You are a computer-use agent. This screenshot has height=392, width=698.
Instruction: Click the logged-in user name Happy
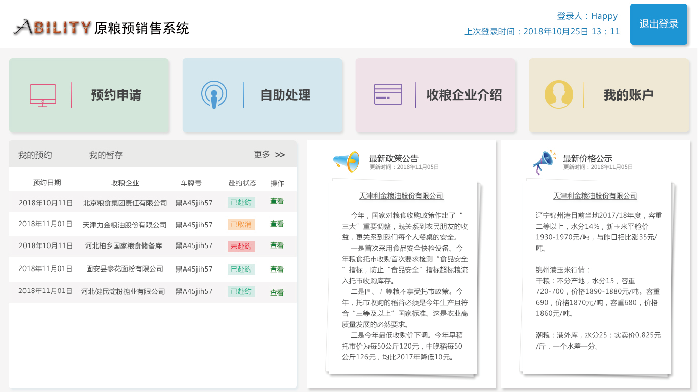coord(604,16)
